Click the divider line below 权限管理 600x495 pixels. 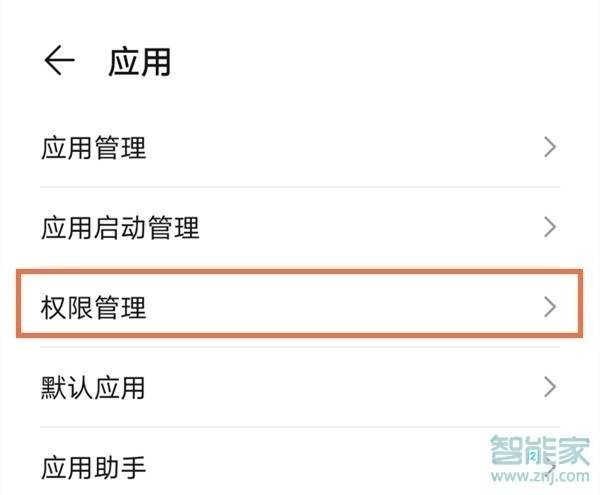[300, 347]
